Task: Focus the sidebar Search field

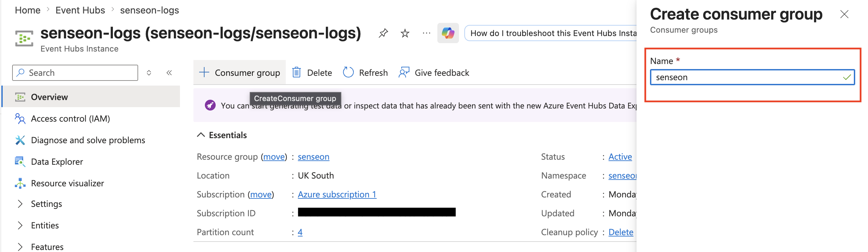Action: click(75, 73)
